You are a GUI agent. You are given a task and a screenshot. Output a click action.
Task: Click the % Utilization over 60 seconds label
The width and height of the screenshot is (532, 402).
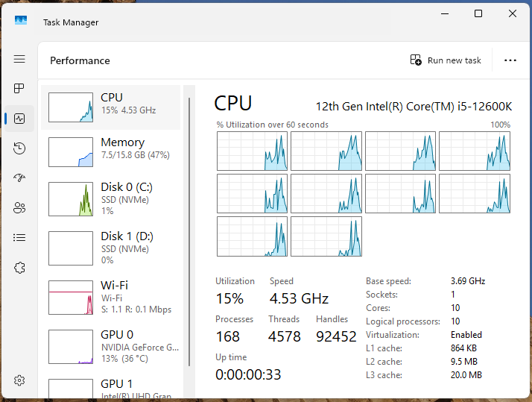[x=273, y=125]
